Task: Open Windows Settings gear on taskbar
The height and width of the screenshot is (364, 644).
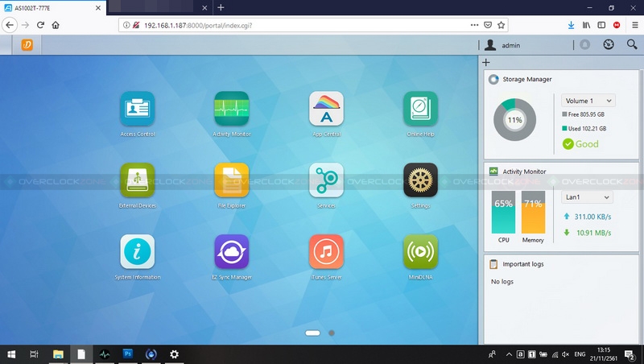Action: pos(174,354)
